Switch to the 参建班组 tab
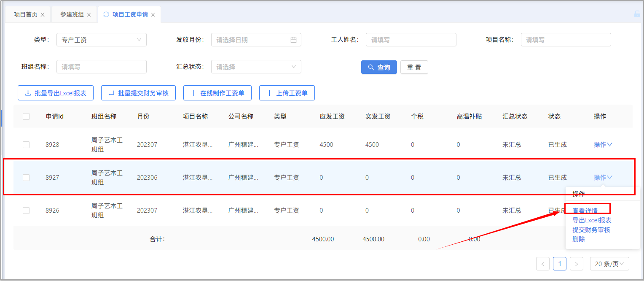This screenshot has height=281, width=644. click(x=72, y=14)
